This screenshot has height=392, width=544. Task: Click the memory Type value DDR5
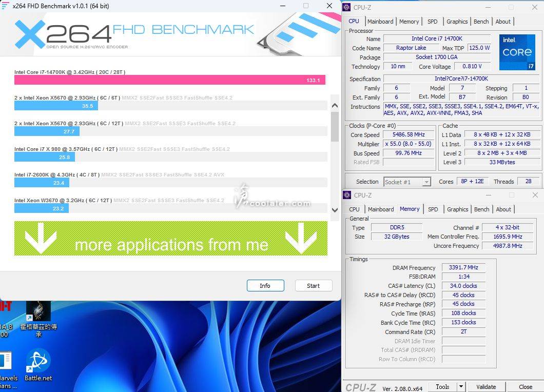(x=397, y=228)
